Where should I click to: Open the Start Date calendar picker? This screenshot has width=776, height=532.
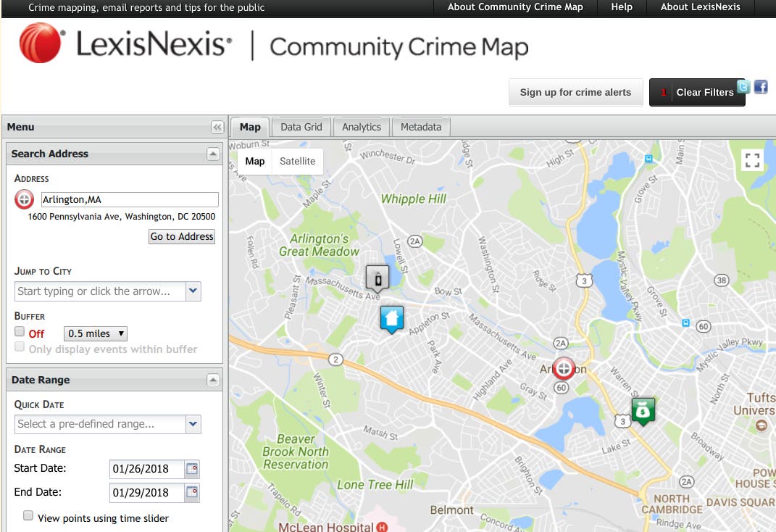192,469
